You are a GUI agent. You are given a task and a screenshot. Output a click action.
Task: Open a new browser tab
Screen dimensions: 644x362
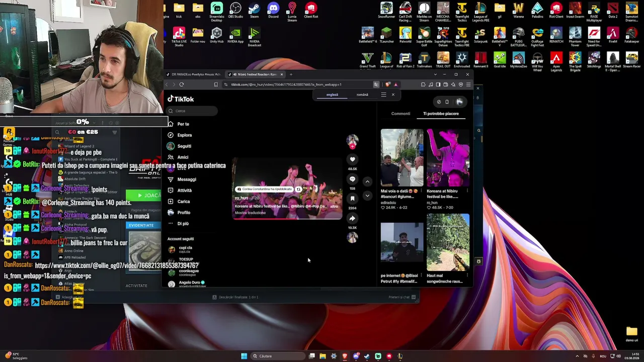pos(291,74)
